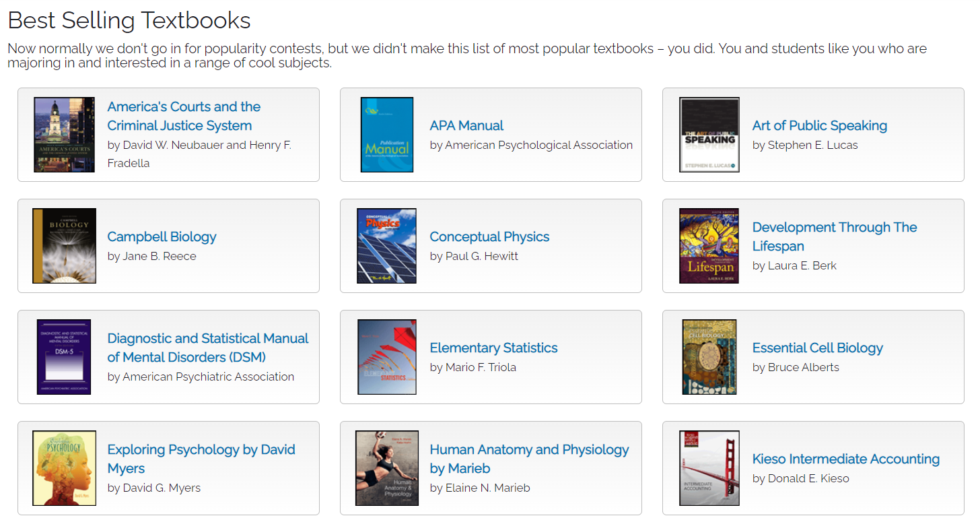Click the America's Courts book cover thumbnail
The image size is (980, 520).
point(64,135)
